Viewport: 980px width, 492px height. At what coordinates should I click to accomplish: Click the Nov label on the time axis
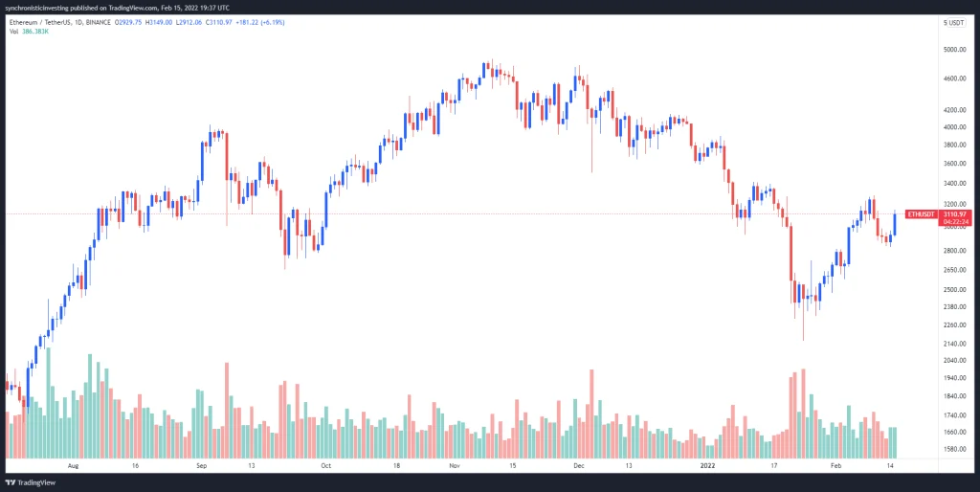click(x=455, y=466)
